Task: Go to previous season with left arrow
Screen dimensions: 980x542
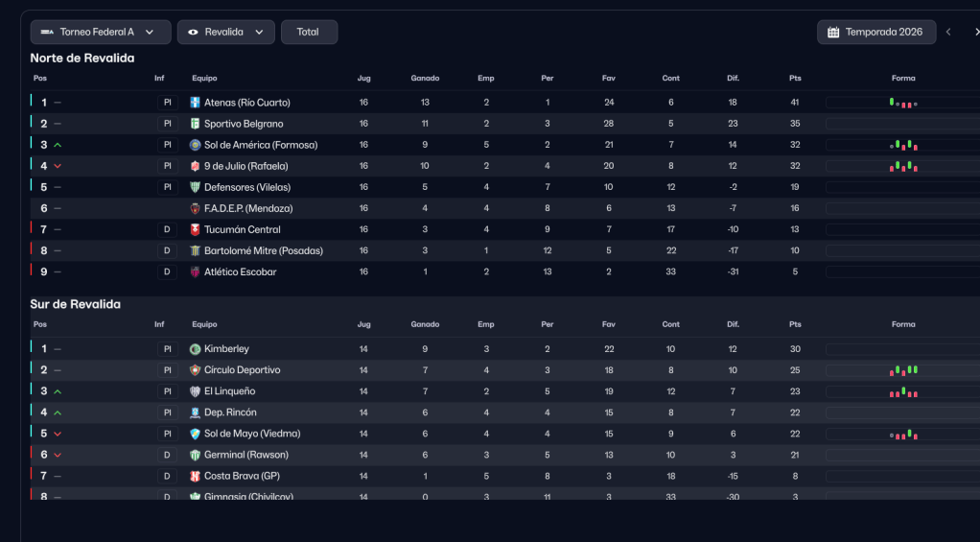Action: (948, 33)
